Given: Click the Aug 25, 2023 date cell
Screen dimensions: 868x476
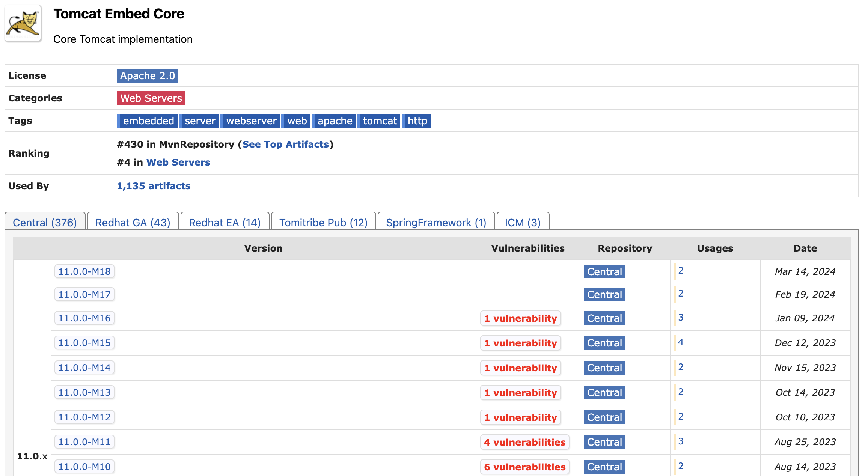Looking at the screenshot, I should click(805, 442).
